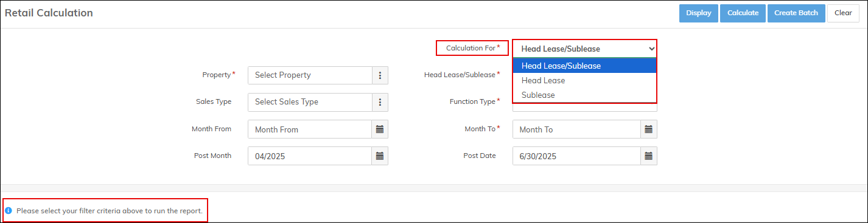868x223 pixels.
Task: Click the Select Property field
Action: [x=310, y=75]
